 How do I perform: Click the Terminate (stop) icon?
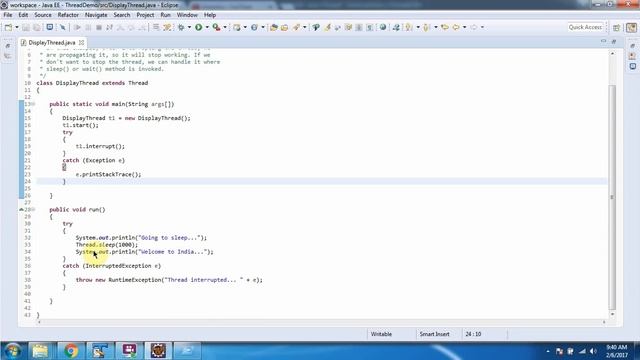click(99, 27)
